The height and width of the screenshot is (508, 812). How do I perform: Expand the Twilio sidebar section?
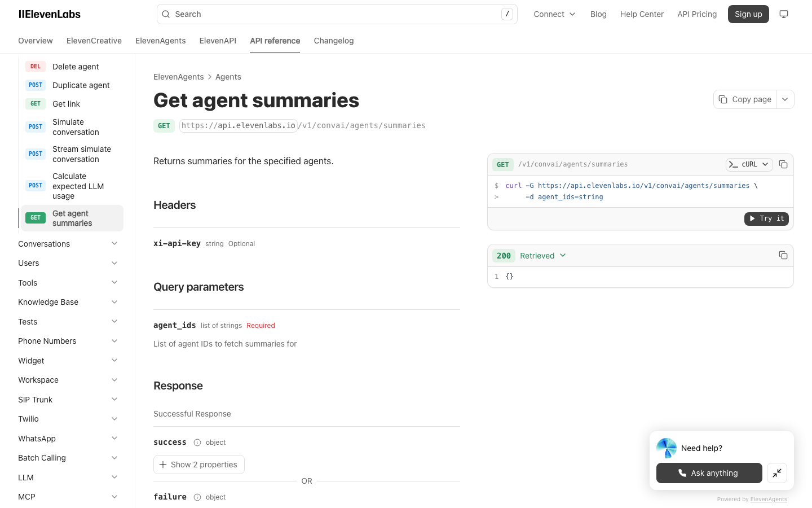68,419
